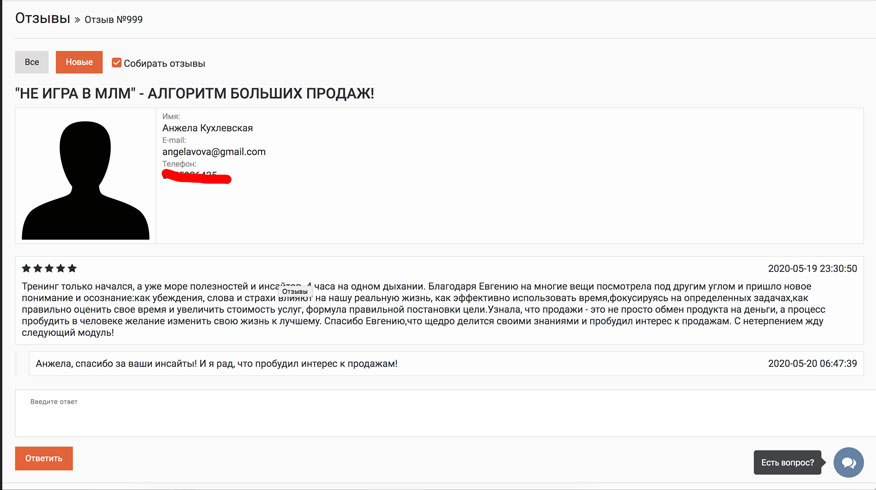876x490 pixels.
Task: Click the author reply thanking Анжела
Action: 217,364
